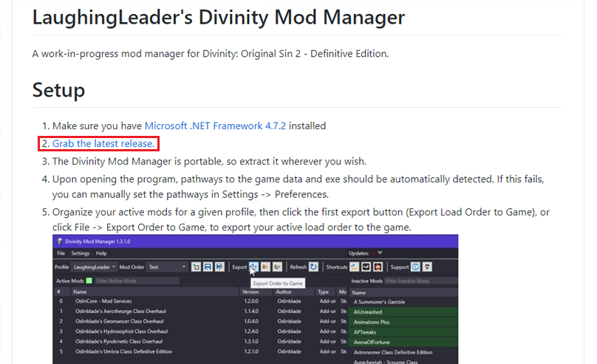Viewport: 597px width, 364px height.
Task: Open the Microsoft .NET Framework 4.7.2 link
Action: pyautogui.click(x=215, y=126)
